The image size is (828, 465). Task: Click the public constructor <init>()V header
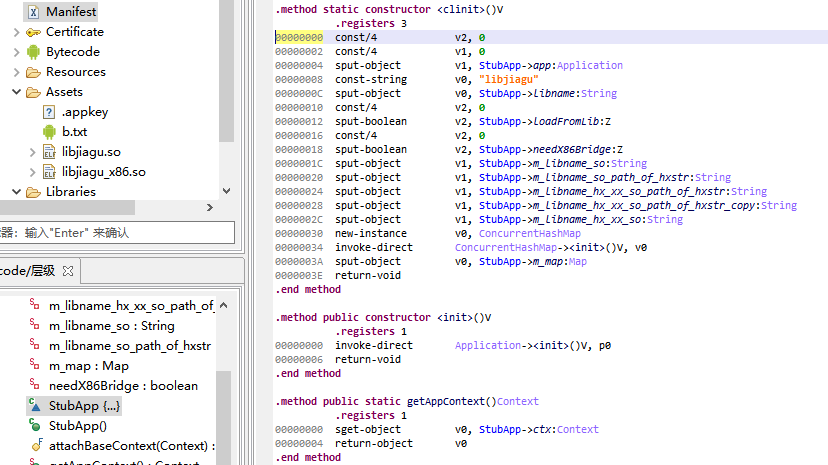(383, 317)
